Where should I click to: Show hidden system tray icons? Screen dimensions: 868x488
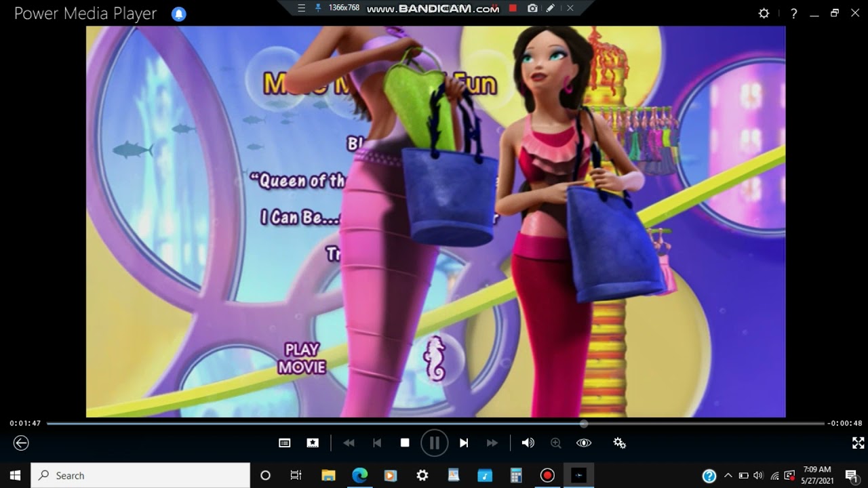728,476
